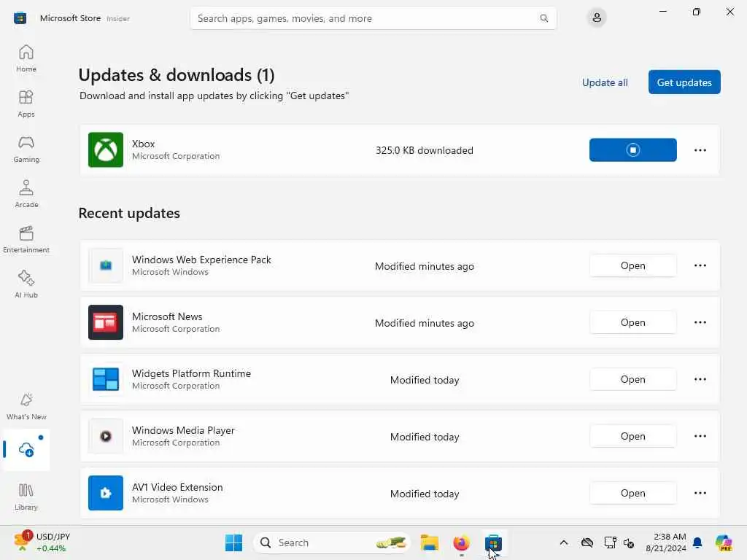This screenshot has width=747, height=560.
Task: Open AV1 Video Extension
Action: [x=632, y=493]
